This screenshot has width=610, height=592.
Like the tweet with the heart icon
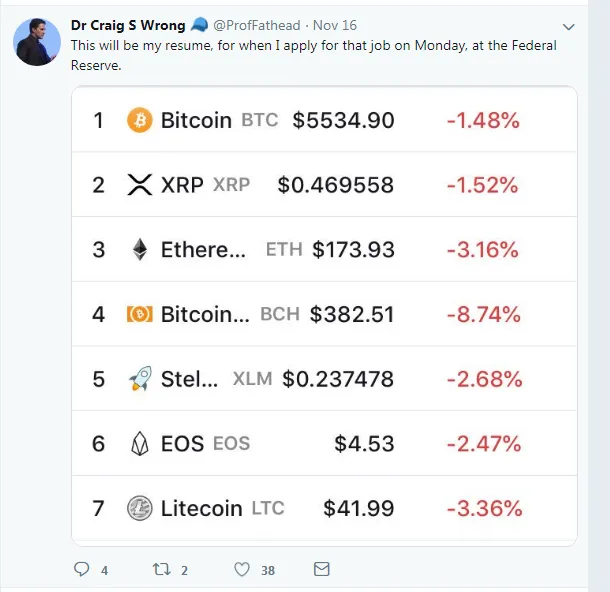click(242, 569)
